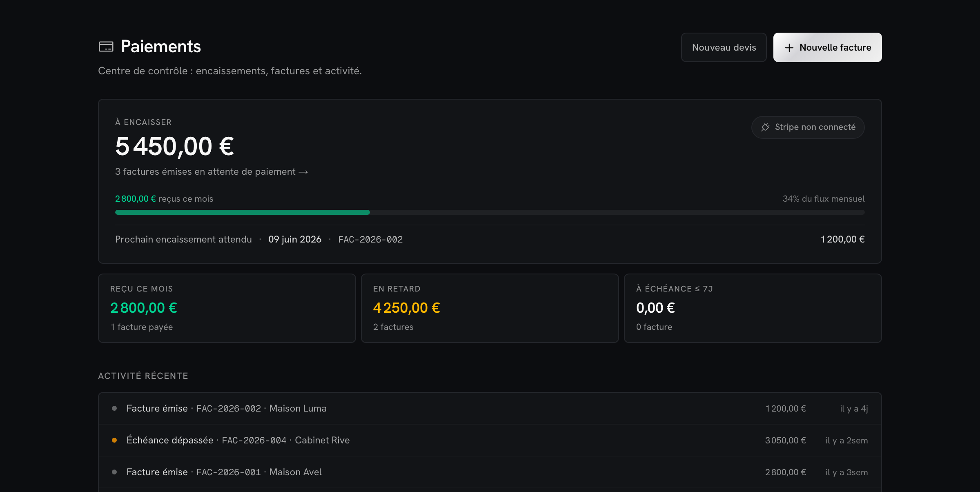Screen dimensions: 980x492
Task: Click the green monthly flow progress bar
Action: [243, 212]
